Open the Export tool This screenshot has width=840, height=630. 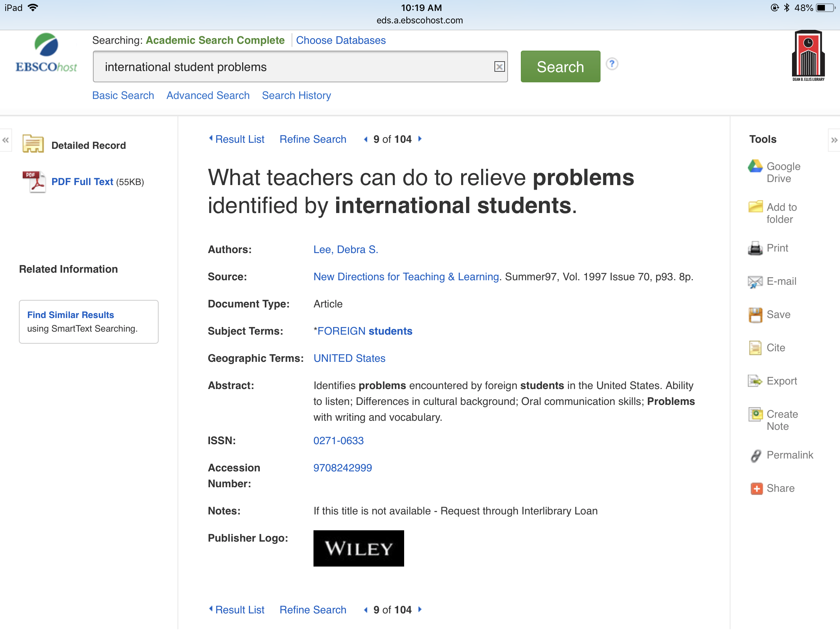pyautogui.click(x=772, y=381)
